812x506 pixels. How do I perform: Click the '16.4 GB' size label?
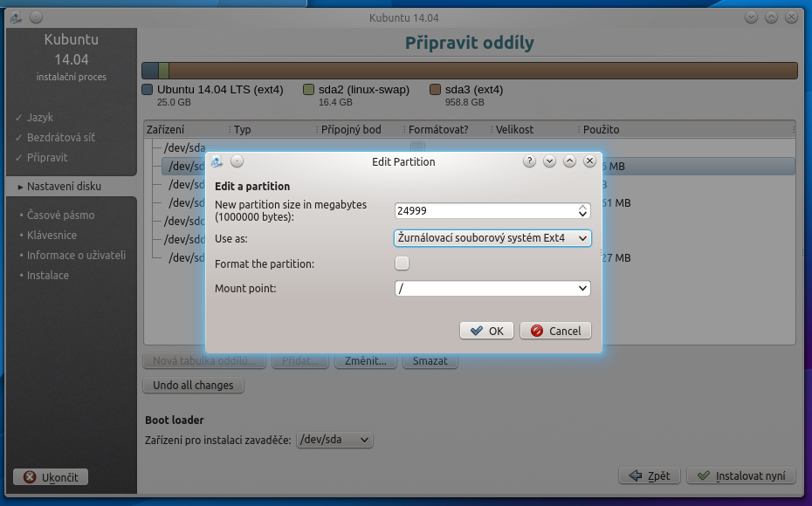pos(335,102)
